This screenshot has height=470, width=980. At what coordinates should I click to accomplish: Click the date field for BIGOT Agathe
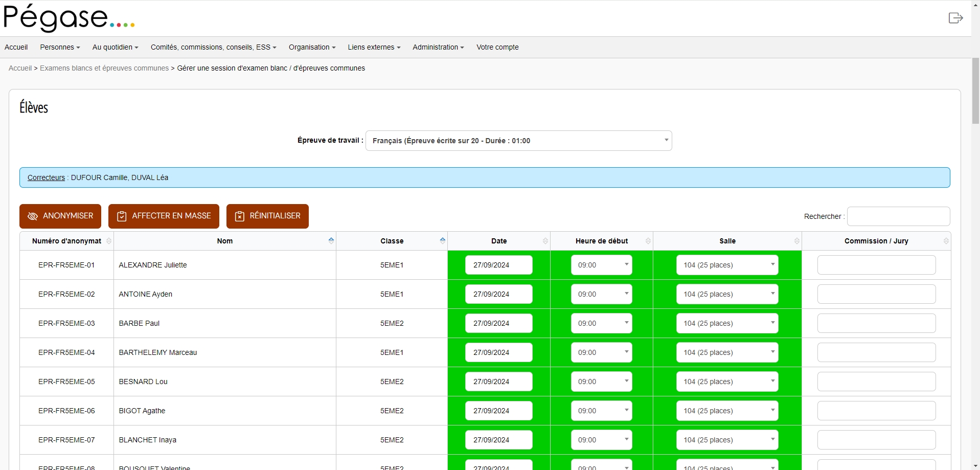[499, 411]
